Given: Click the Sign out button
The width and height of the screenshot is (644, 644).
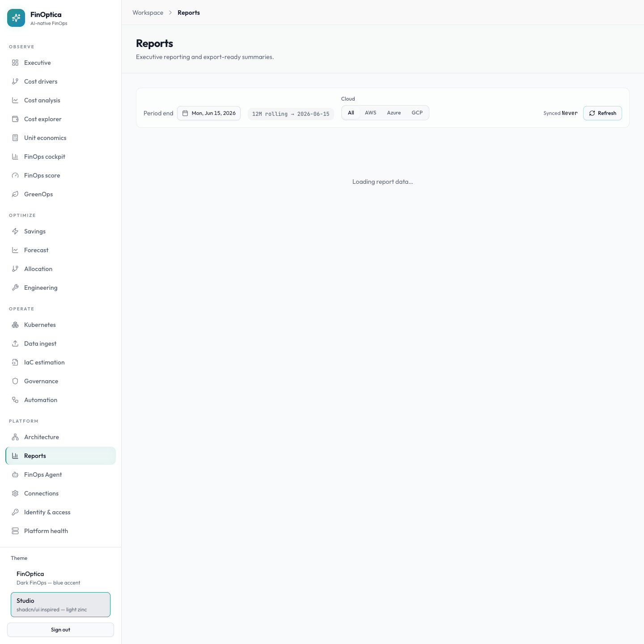Looking at the screenshot, I should pos(60,630).
